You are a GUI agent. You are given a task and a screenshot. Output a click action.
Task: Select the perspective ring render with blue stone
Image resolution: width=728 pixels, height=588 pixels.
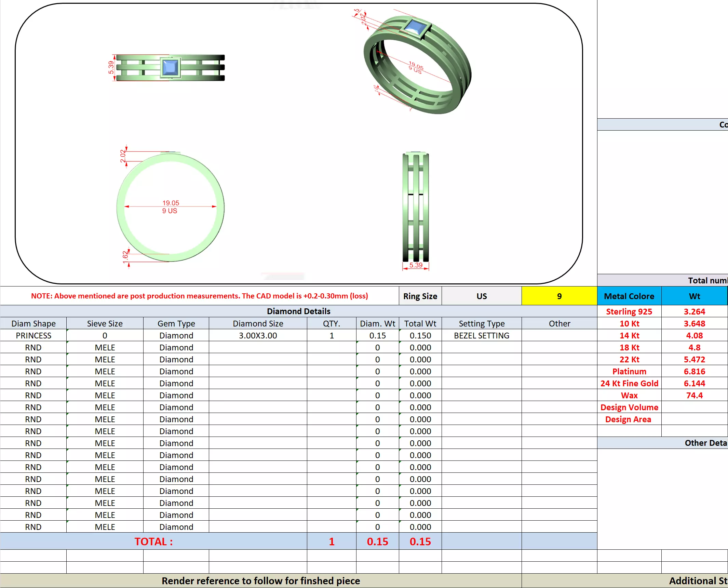click(417, 64)
